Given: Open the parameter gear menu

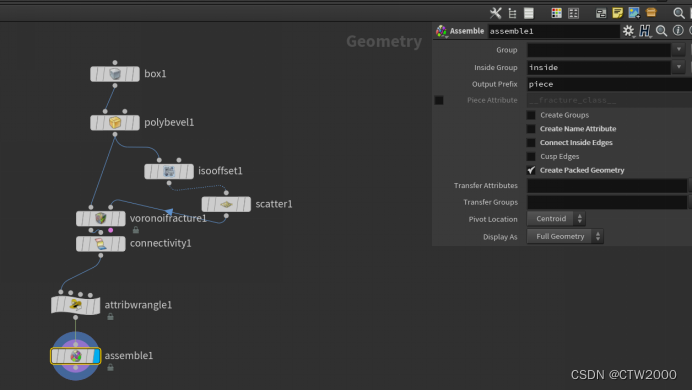Looking at the screenshot, I should [x=628, y=31].
